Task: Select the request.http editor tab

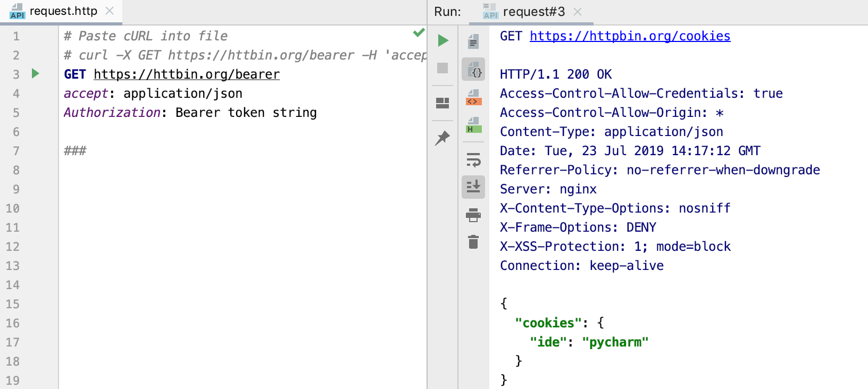Action: pyautogui.click(x=63, y=11)
